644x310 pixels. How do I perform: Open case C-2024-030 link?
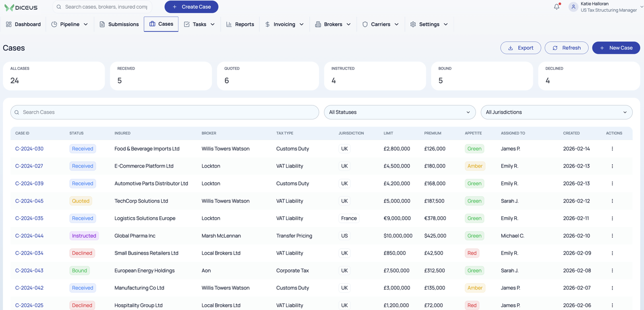pos(29,149)
